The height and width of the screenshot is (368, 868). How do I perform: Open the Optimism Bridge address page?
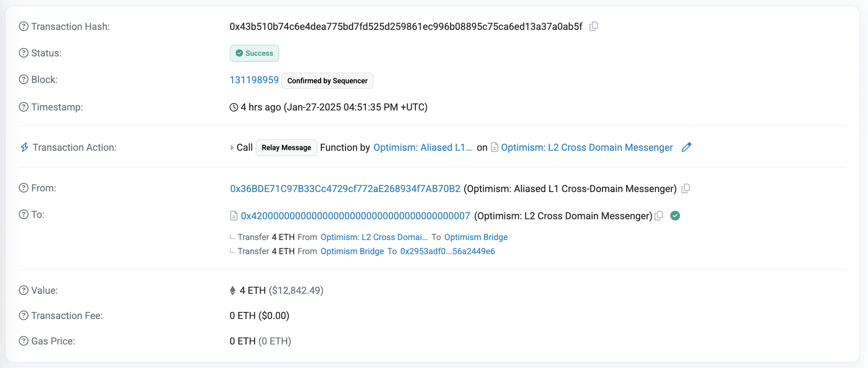476,237
